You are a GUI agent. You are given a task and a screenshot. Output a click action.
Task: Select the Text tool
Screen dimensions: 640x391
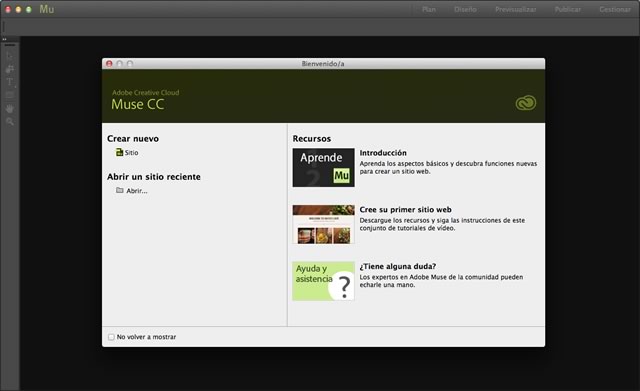click(10, 82)
